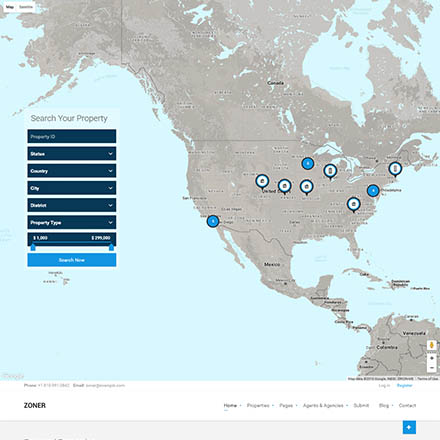Click the Colombia label on the map
440x440 pixels.
pyautogui.click(x=387, y=347)
